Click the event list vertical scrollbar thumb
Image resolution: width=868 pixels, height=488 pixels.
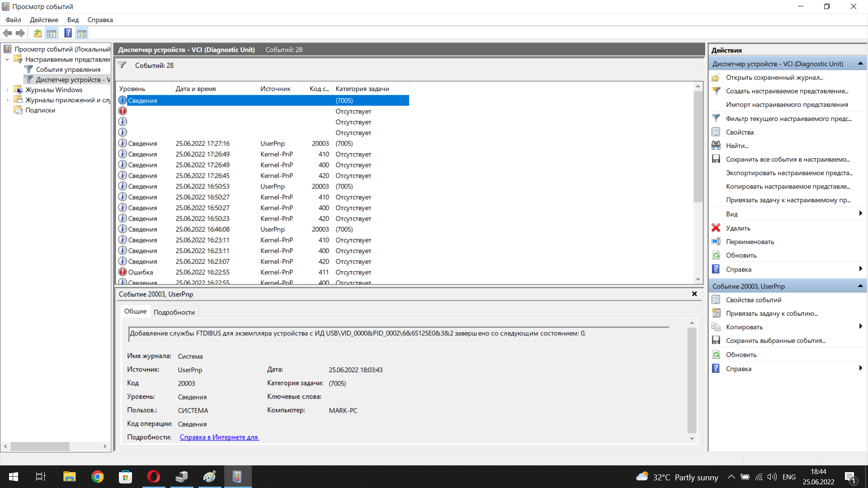tap(698, 146)
